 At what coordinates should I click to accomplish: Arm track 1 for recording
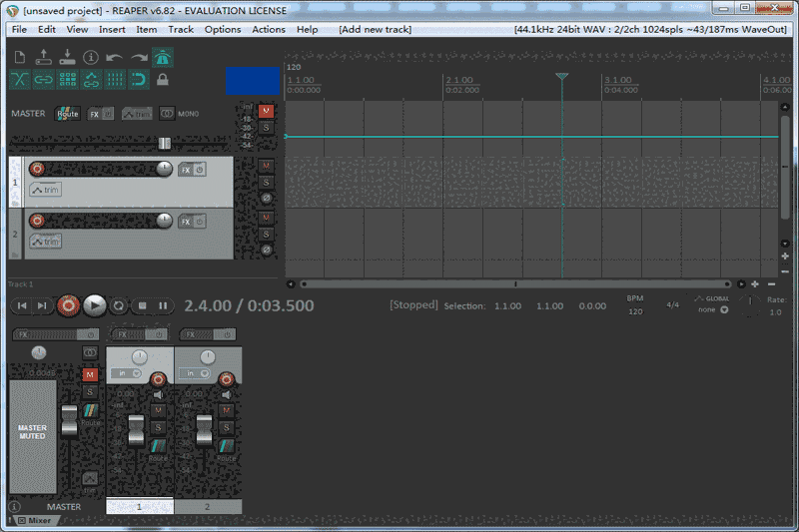pos(37,169)
